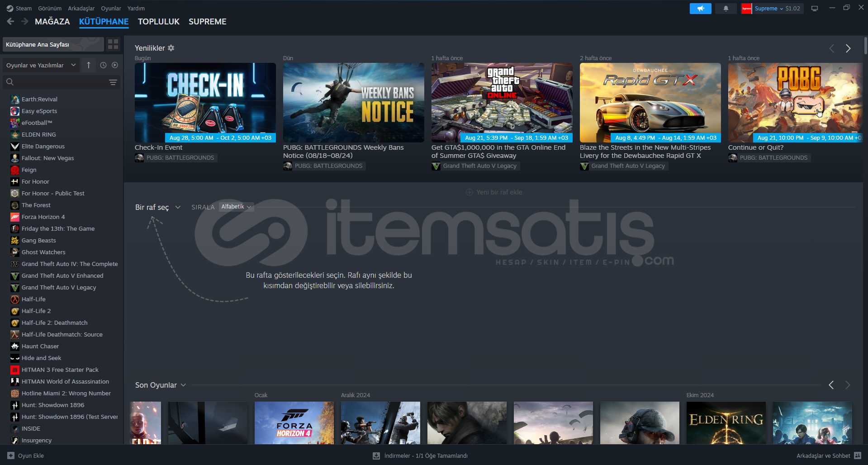Click the Forza Horizon 4 sidebar icon
This screenshot has width=868, height=465.
[x=15, y=217]
